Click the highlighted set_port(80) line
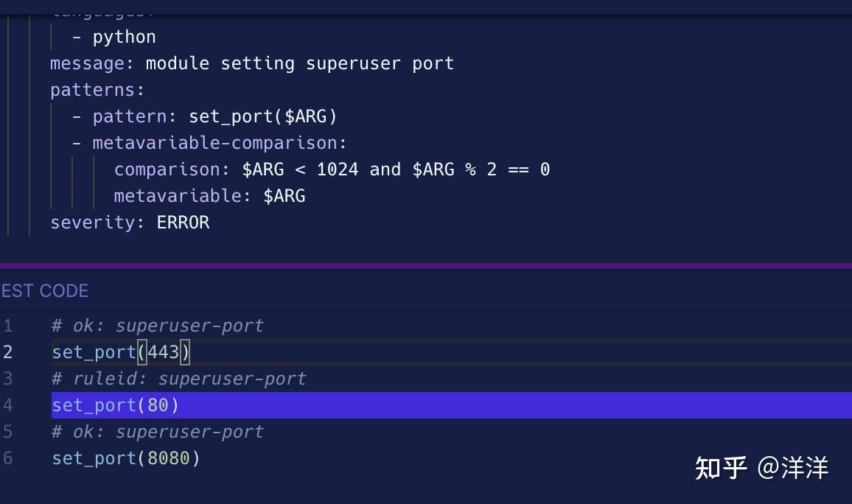The height and width of the screenshot is (504, 852). pyautogui.click(x=116, y=405)
